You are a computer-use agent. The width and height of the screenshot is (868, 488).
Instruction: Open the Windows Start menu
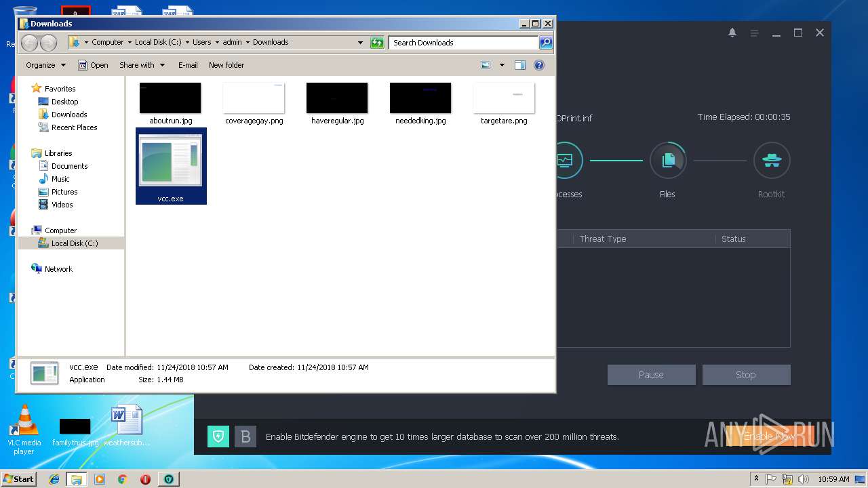(18, 479)
